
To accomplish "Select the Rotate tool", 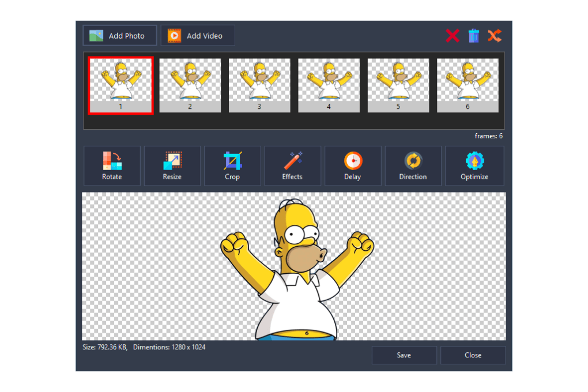I will (x=111, y=166).
